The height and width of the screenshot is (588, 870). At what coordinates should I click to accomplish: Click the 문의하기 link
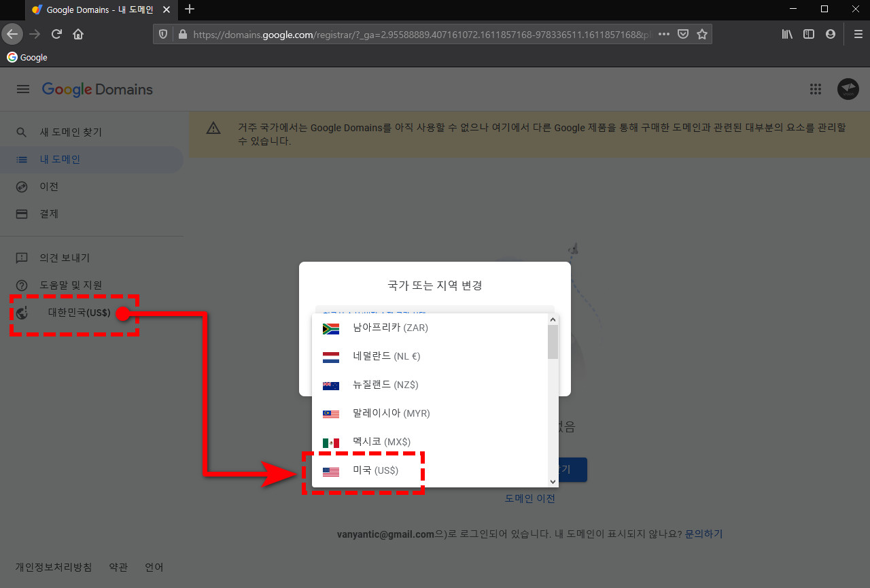[x=704, y=534]
